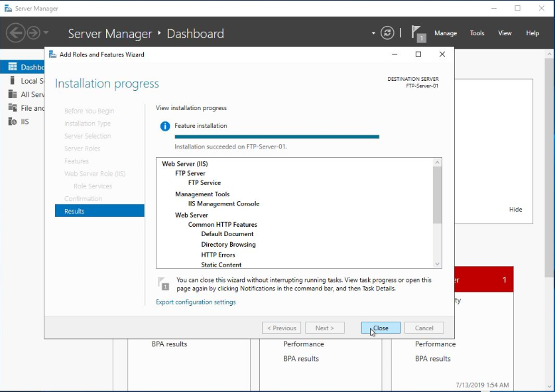The height and width of the screenshot is (392, 555).
Task: Select Default Document entry
Action: tap(227, 234)
